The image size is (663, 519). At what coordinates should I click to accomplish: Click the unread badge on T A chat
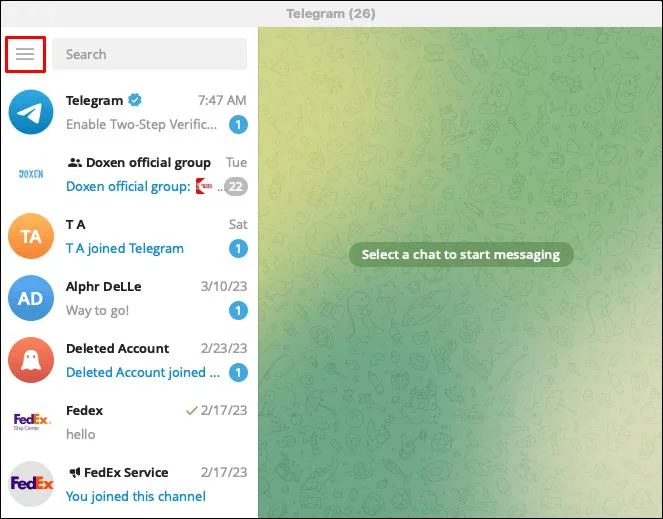click(x=238, y=249)
